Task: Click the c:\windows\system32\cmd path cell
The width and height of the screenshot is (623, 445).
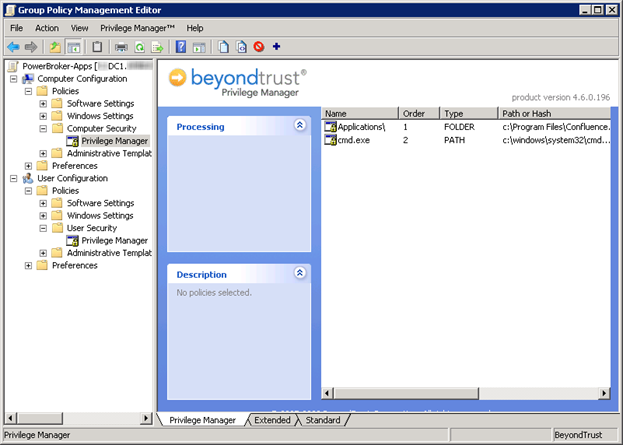Action: click(556, 140)
